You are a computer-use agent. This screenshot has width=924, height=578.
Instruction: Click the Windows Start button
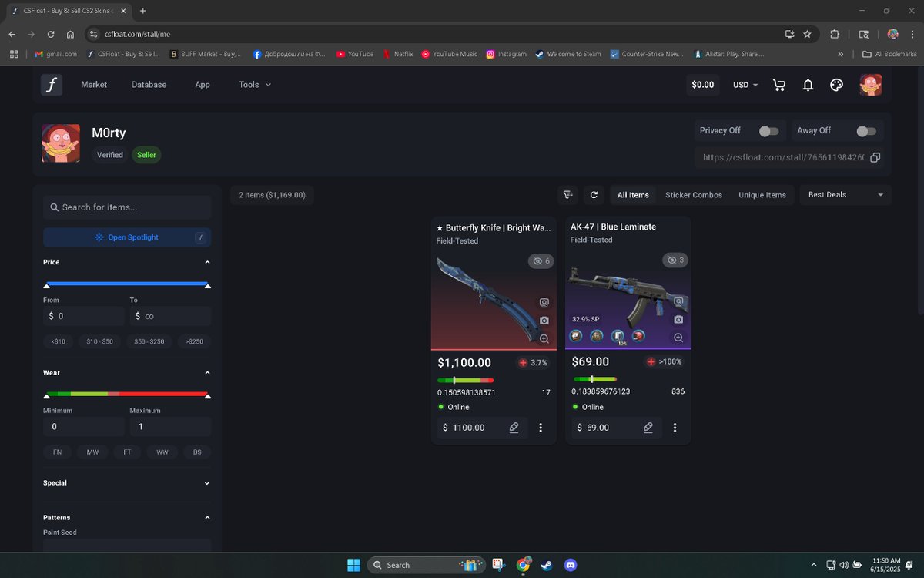coord(353,565)
